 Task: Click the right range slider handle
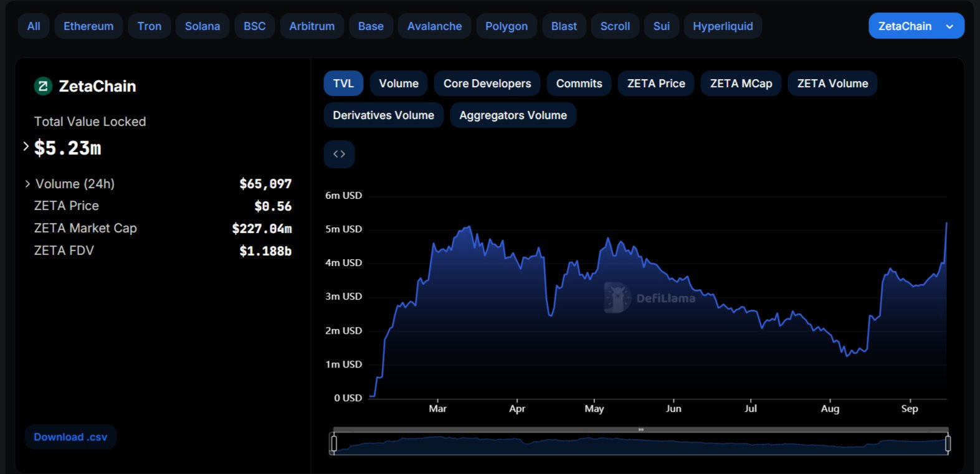pos(948,443)
